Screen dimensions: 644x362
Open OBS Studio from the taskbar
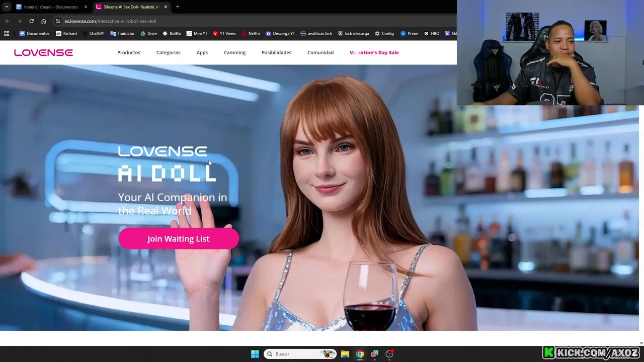[x=389, y=354]
